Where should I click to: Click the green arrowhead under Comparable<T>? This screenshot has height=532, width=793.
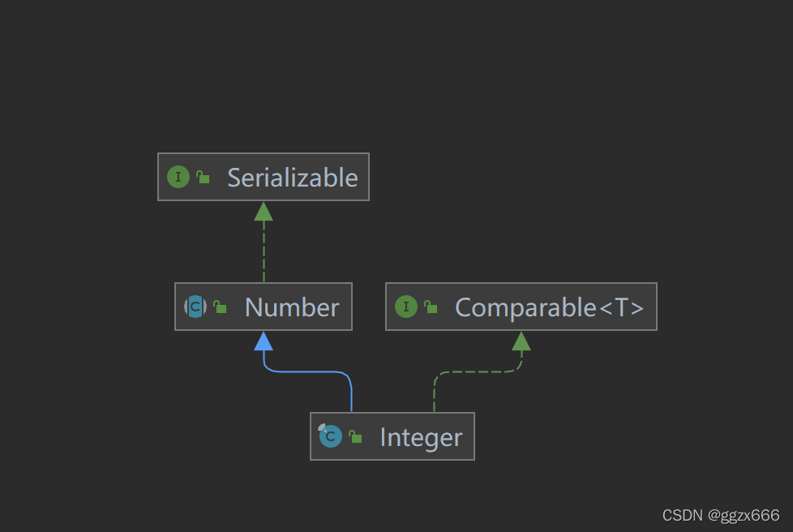pyautogui.click(x=521, y=341)
